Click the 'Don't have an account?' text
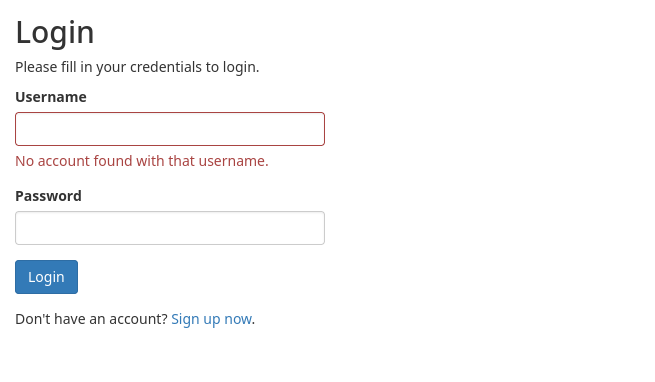 coord(91,319)
